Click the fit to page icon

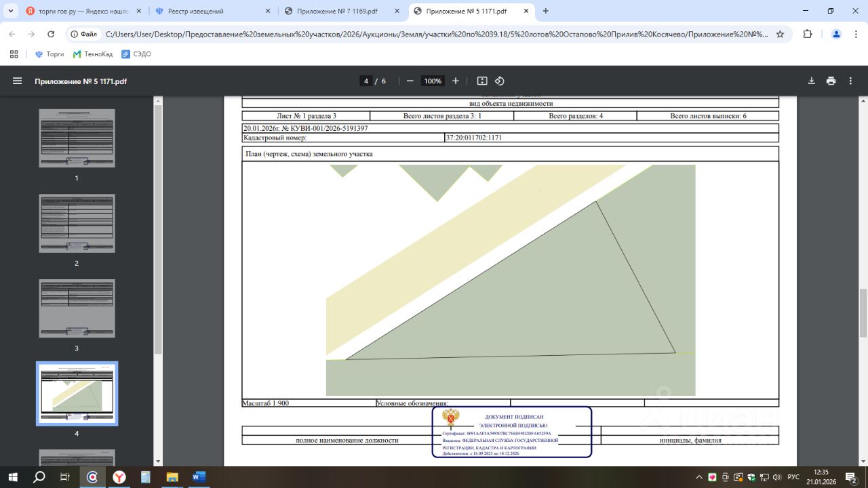482,81
